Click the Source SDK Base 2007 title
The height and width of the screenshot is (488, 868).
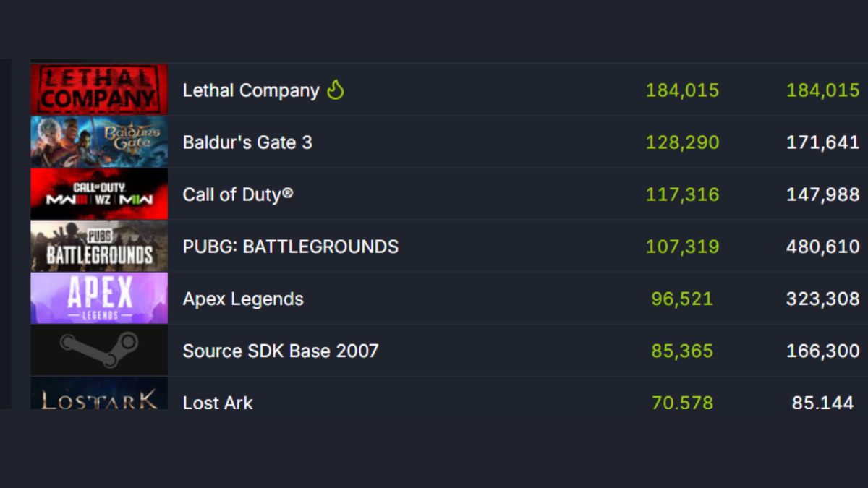click(x=280, y=351)
